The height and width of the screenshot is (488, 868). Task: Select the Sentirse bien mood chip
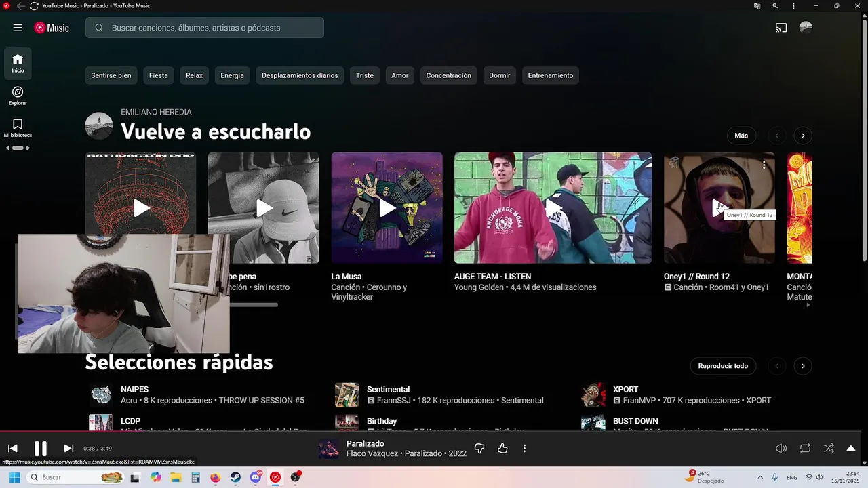tap(111, 75)
